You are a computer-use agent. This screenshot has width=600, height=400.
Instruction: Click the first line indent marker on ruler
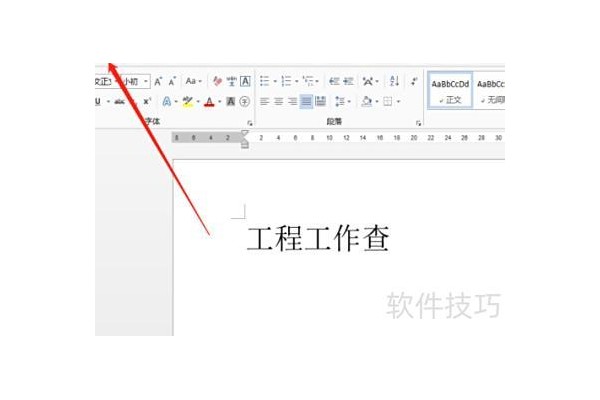(245, 133)
